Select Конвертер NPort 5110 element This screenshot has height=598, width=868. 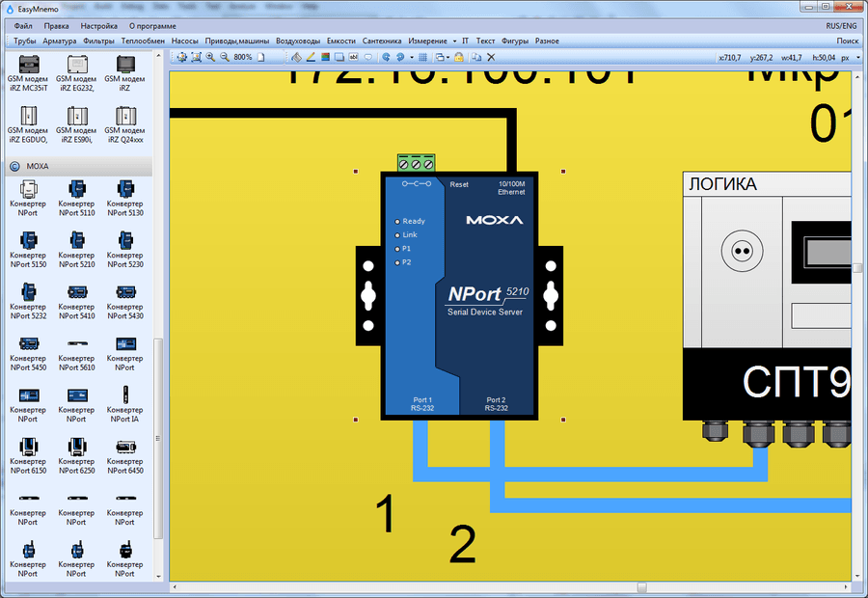coord(76,198)
